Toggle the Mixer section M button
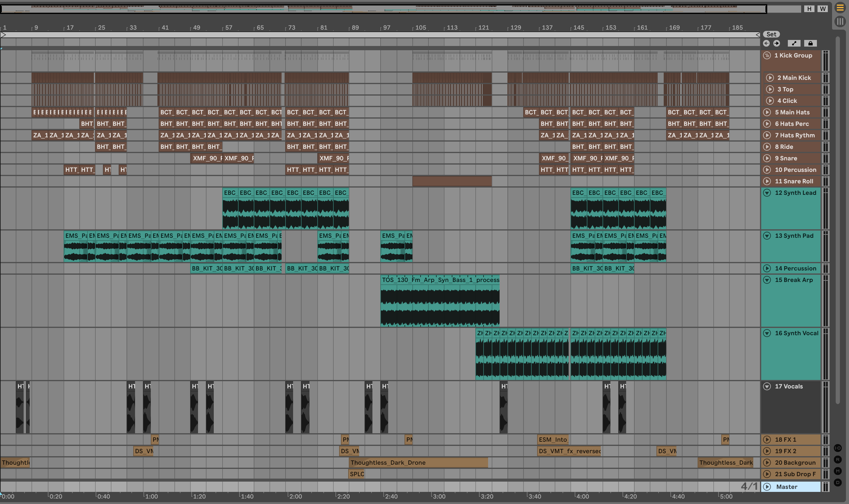The width and height of the screenshot is (849, 504). click(x=838, y=471)
